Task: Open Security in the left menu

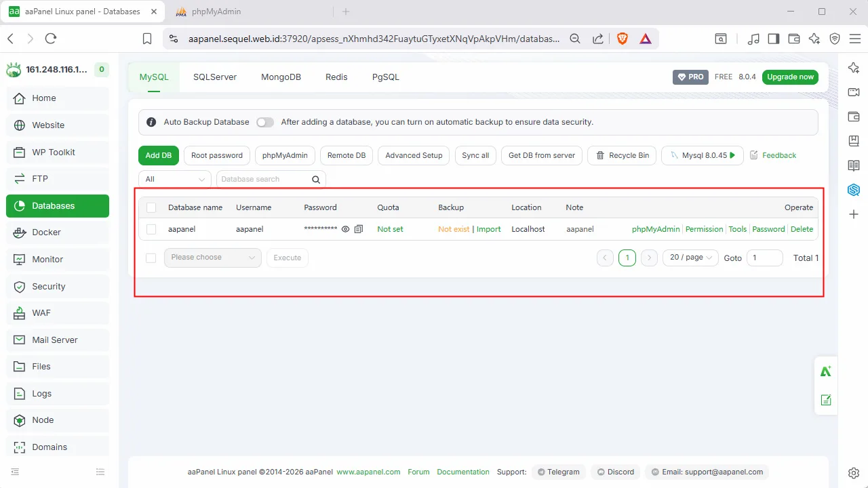Action: click(x=58, y=287)
